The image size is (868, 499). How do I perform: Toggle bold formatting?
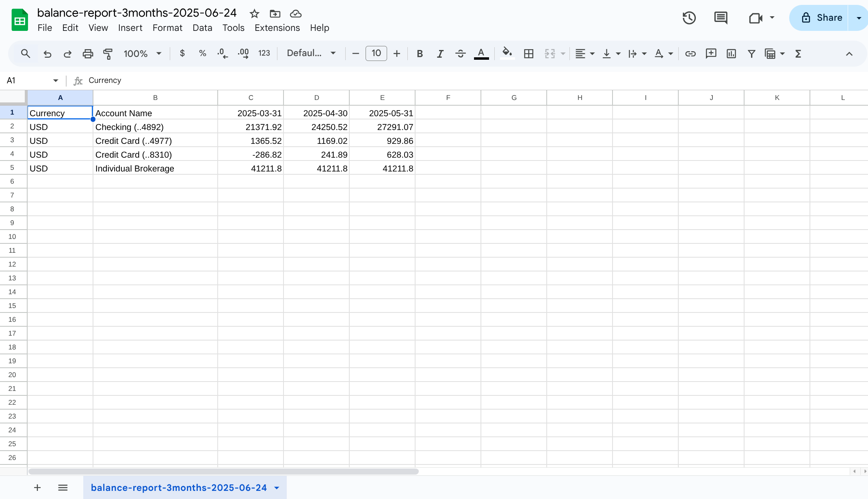420,54
